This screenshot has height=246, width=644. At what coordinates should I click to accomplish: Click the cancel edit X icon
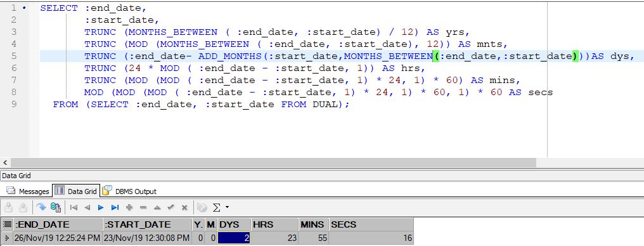(x=185, y=208)
